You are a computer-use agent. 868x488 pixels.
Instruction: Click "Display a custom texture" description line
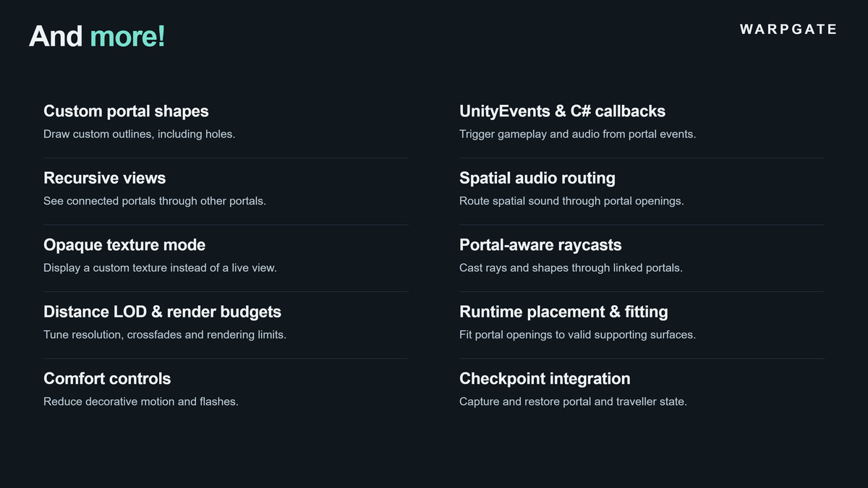160,267
